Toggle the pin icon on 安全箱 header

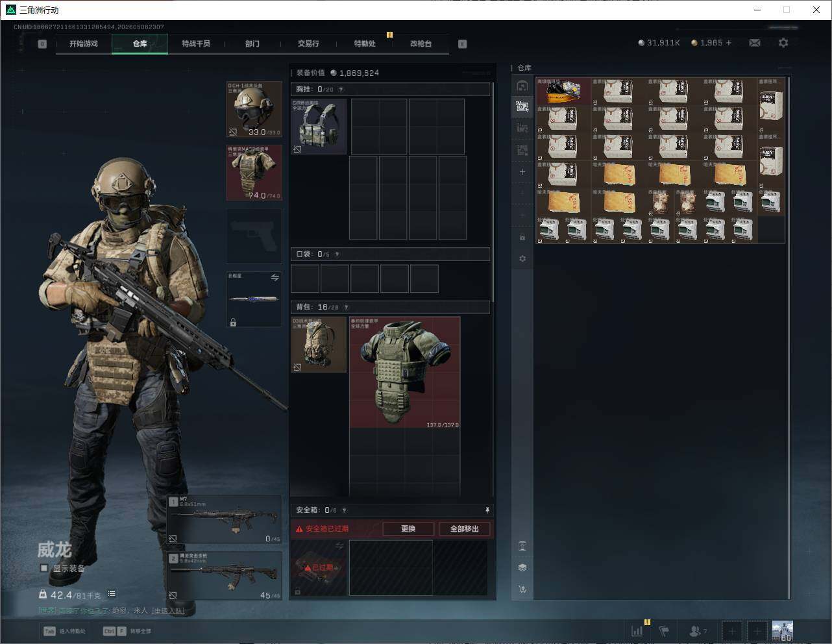[487, 510]
